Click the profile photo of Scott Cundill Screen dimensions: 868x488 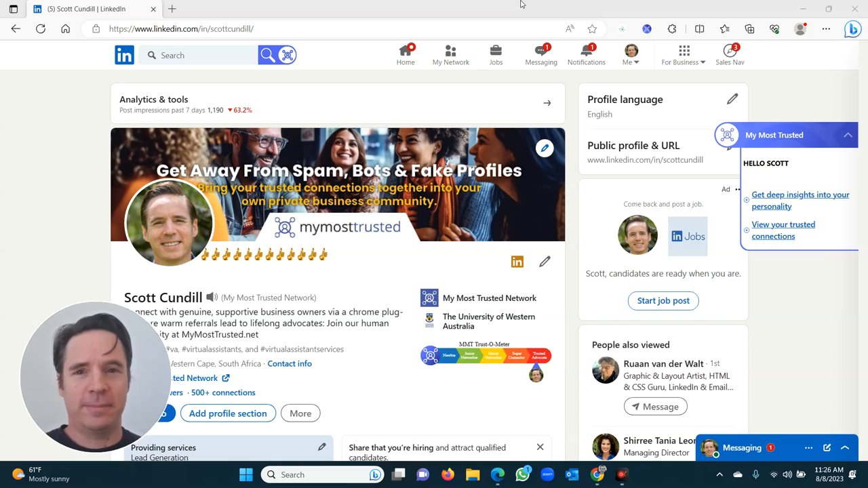click(x=169, y=222)
